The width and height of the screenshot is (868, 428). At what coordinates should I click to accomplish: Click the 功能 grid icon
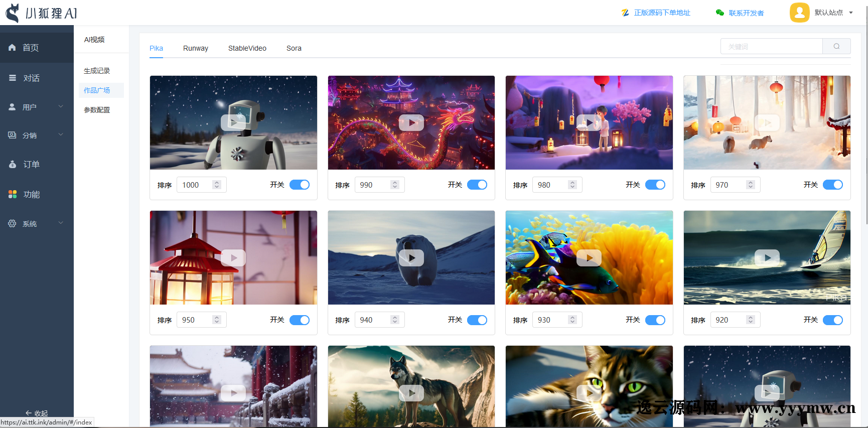[13, 194]
